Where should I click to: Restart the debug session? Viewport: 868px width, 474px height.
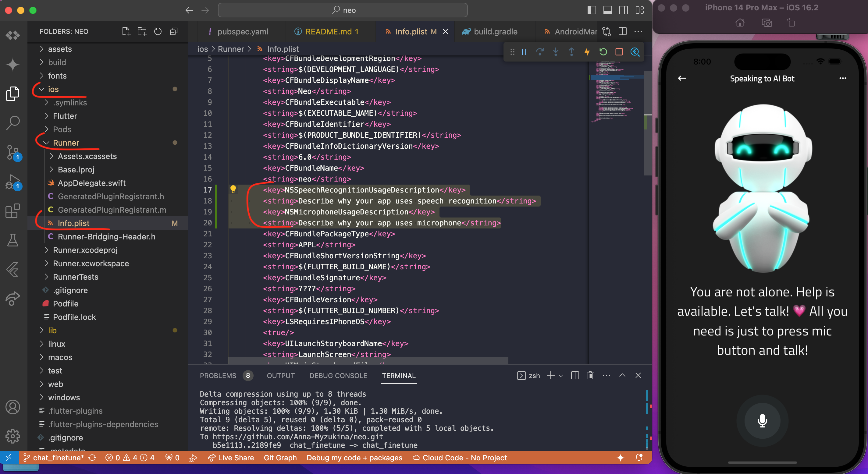[x=603, y=52]
